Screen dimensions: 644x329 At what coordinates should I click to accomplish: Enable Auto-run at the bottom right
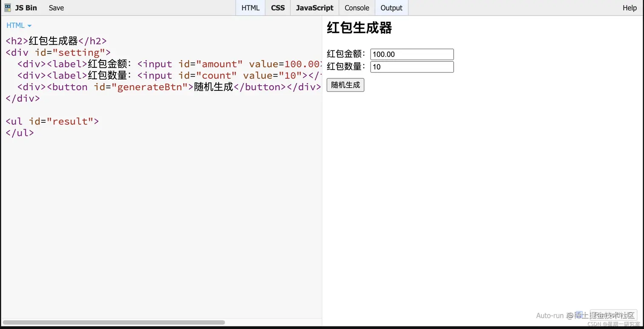coord(551,315)
